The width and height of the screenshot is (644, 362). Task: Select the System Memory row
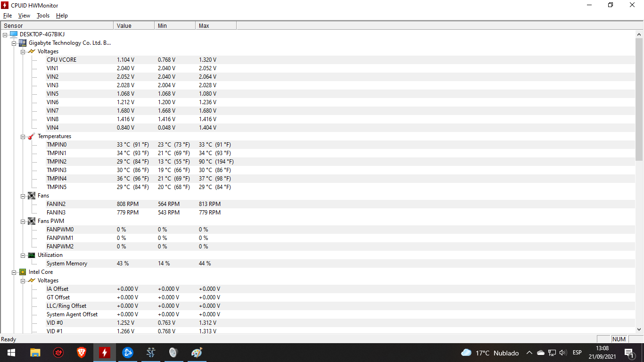[x=340, y=263]
